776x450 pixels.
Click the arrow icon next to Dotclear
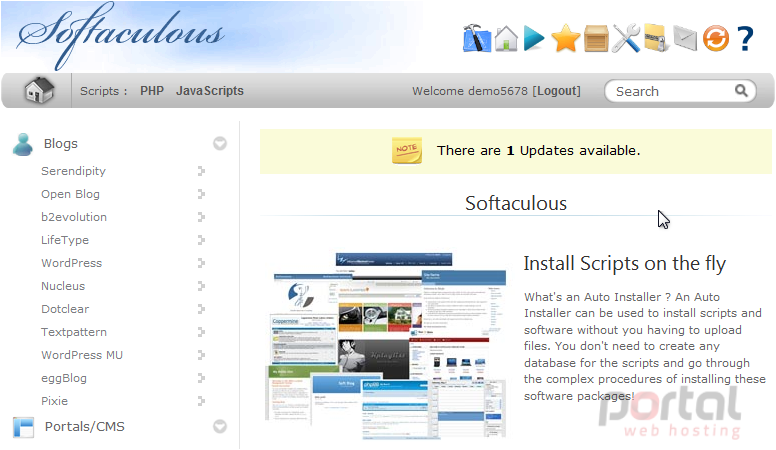pos(201,309)
